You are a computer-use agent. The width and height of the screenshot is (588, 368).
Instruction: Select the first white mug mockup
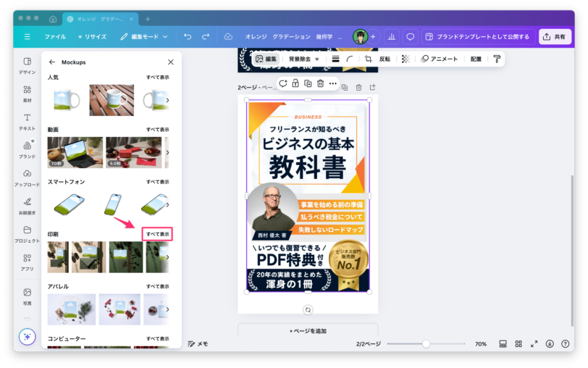[x=67, y=100]
